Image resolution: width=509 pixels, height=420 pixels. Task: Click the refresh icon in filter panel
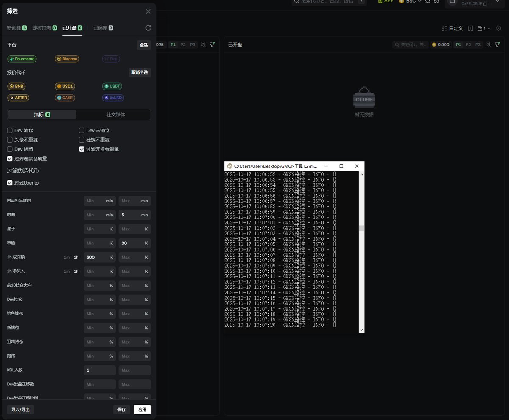click(x=148, y=28)
